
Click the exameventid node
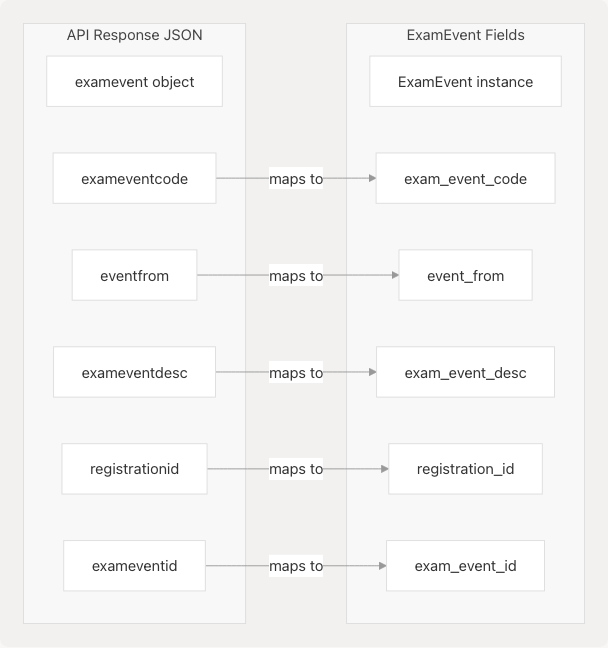134,566
